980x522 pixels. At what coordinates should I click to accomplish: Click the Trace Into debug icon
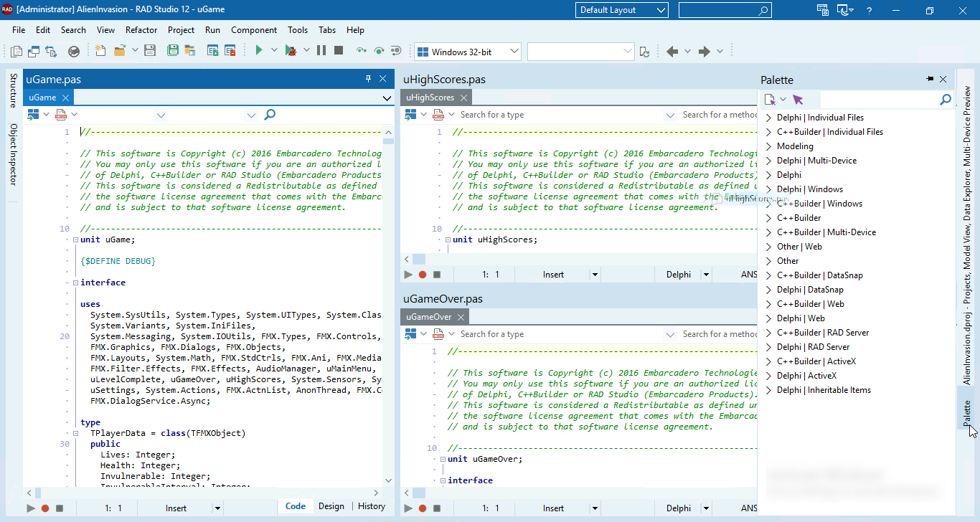[x=362, y=51]
